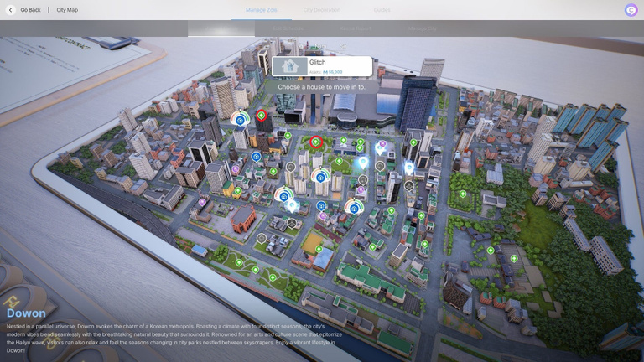Click the Go Back text button
Image resolution: width=644 pixels, height=362 pixels.
click(x=30, y=10)
